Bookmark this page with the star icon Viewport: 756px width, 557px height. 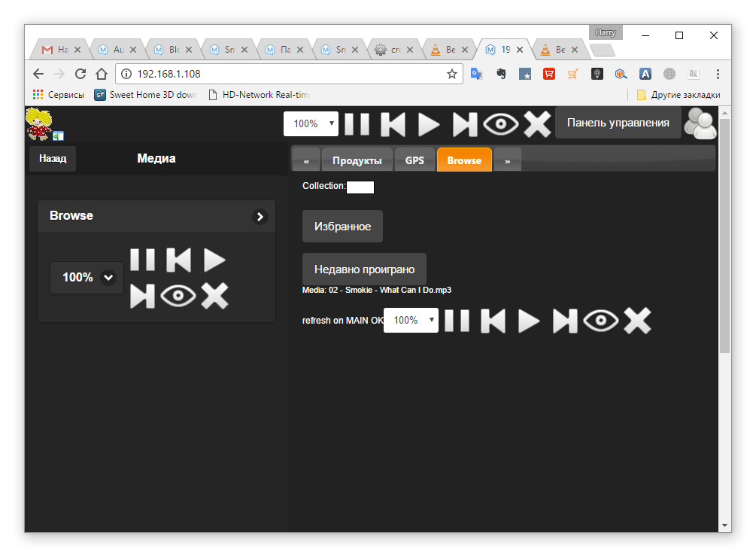(x=452, y=74)
